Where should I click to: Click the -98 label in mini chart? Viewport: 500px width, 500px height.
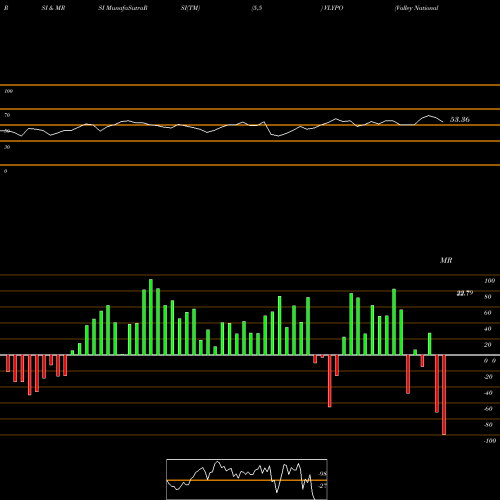(322, 474)
